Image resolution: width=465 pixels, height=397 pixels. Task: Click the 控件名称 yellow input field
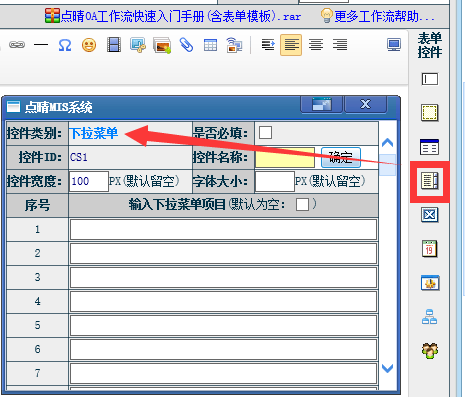pos(285,157)
